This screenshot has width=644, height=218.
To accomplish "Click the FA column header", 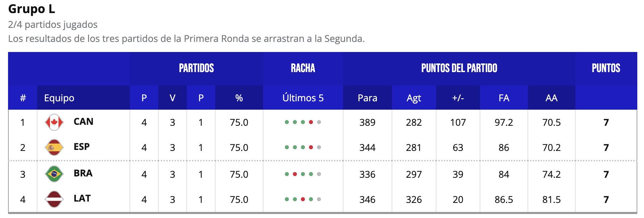I will coord(504,98).
